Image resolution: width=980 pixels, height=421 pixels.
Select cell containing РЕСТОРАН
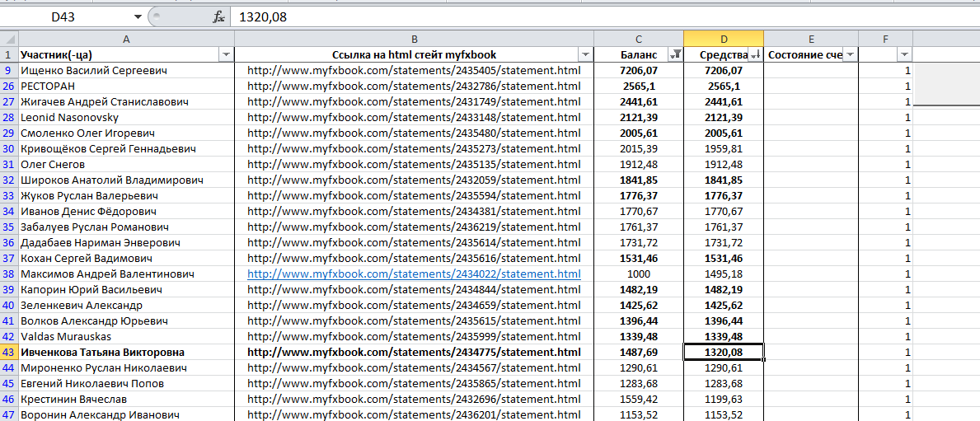click(x=127, y=87)
